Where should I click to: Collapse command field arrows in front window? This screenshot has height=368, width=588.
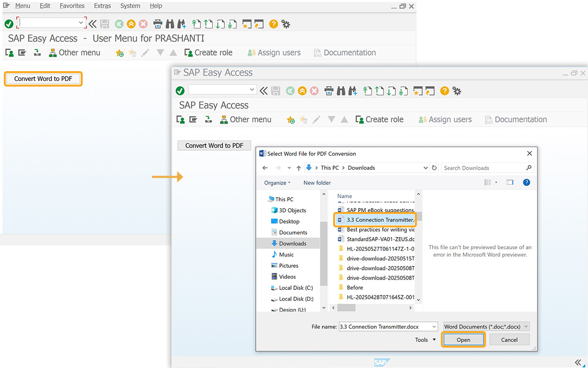tap(264, 90)
